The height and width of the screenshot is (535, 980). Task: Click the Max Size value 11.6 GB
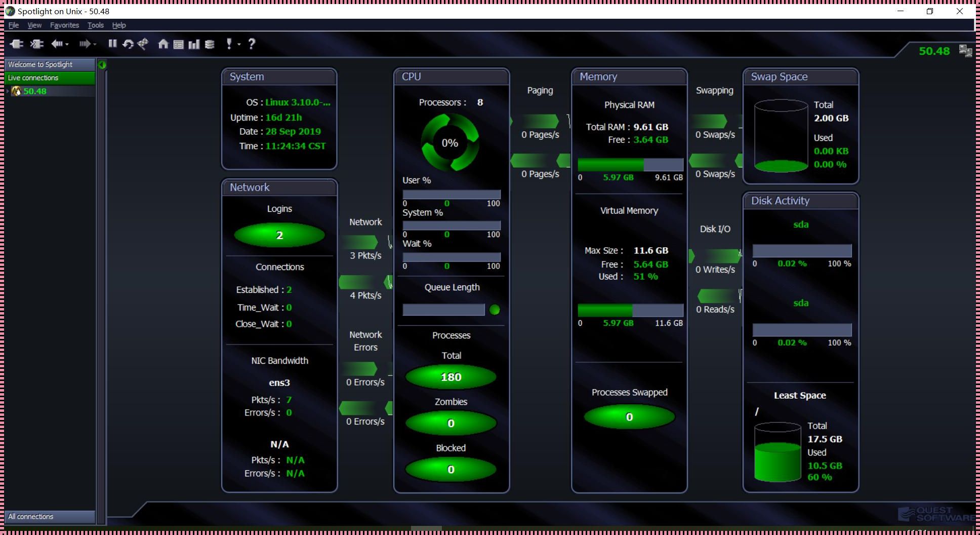(650, 251)
